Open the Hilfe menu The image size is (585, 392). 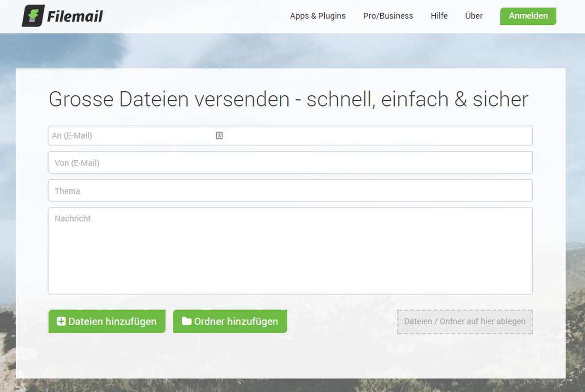[x=439, y=16]
